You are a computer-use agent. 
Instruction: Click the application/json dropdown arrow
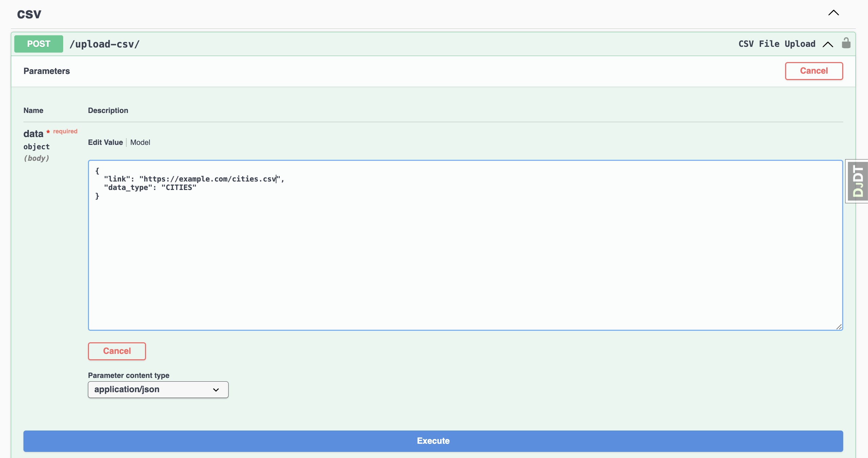point(216,390)
